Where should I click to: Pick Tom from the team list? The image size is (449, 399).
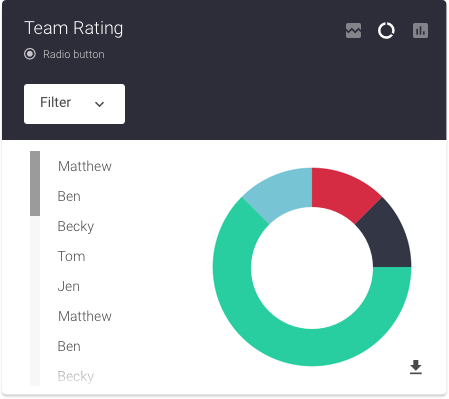[x=71, y=256]
